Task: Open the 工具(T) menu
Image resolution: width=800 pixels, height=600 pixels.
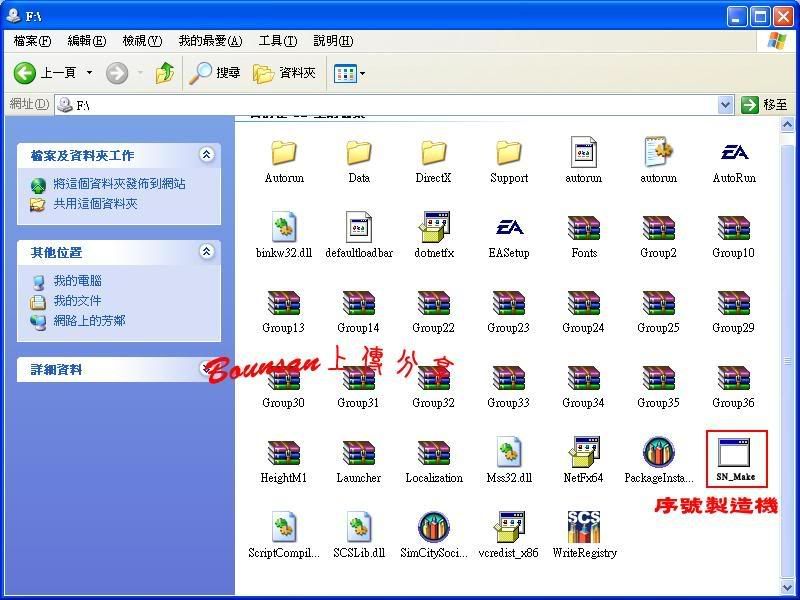Action: pos(278,41)
